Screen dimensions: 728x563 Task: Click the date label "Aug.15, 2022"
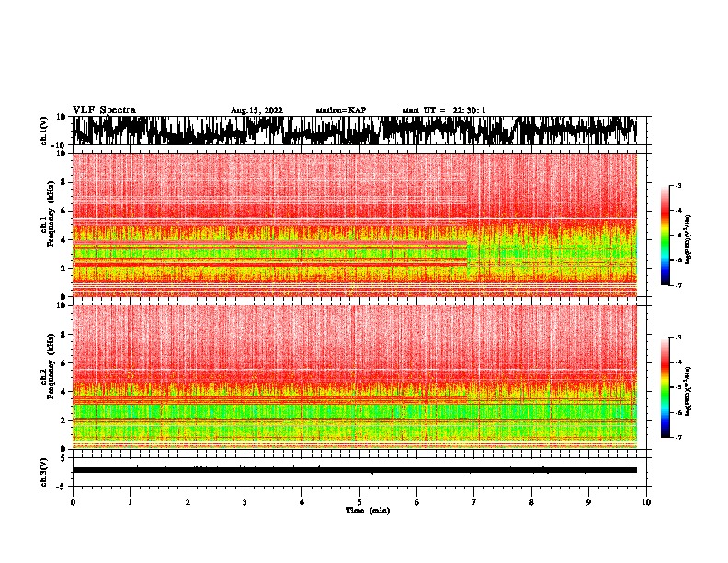coord(256,110)
